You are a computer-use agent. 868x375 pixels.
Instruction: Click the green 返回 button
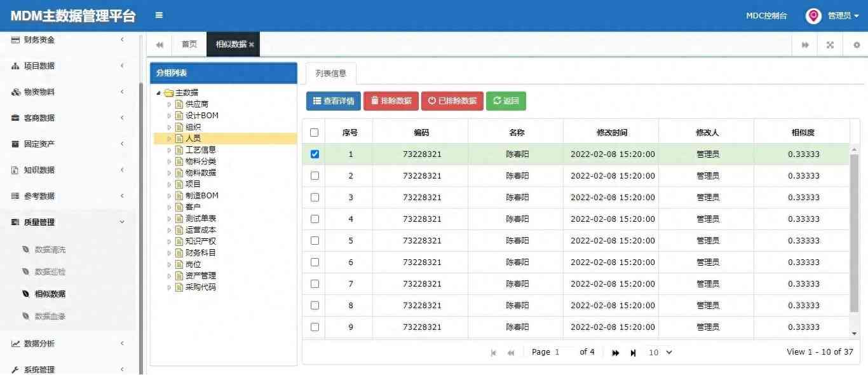[x=506, y=101]
